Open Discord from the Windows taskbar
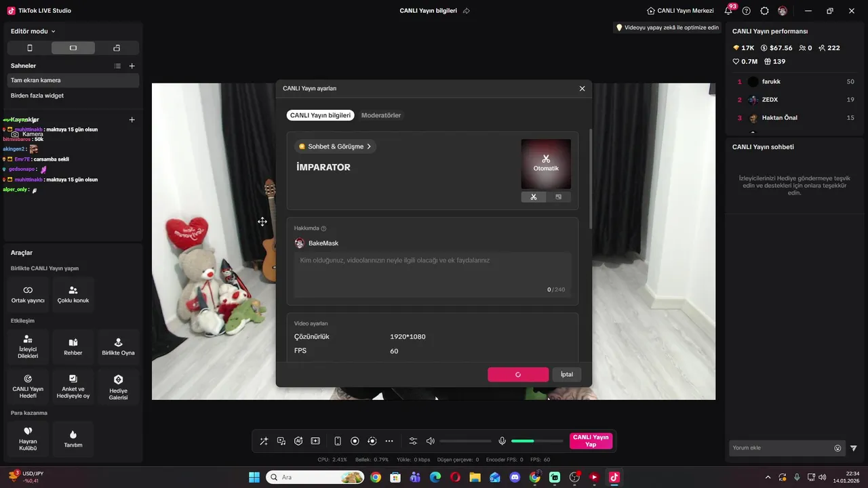Viewport: 868px width, 488px height. click(515, 477)
